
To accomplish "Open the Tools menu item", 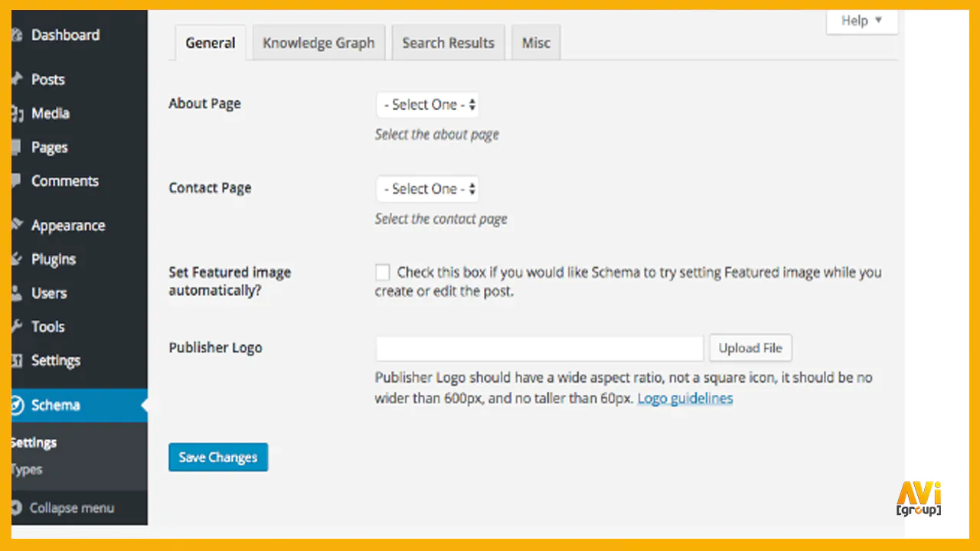I will coord(47,326).
